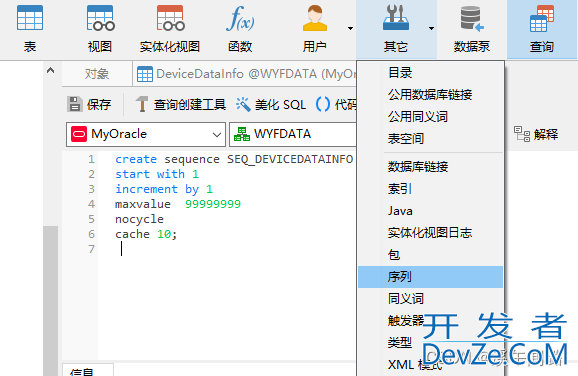Open the WYFDATA schema dropdown
578x376 pixels.
(293, 134)
